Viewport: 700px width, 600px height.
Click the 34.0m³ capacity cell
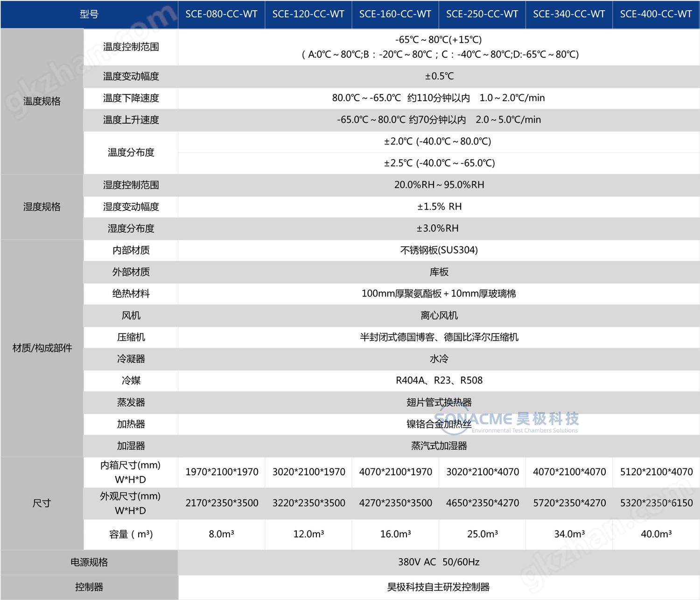pos(569,534)
